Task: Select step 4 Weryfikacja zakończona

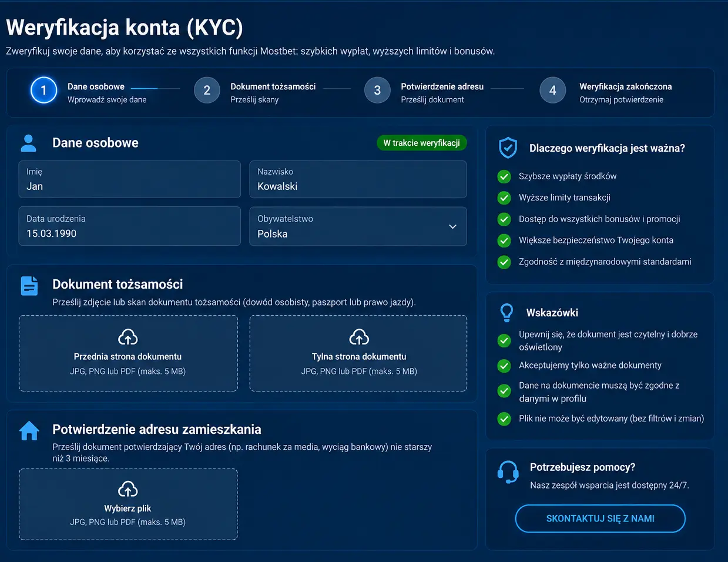Action: click(606, 91)
